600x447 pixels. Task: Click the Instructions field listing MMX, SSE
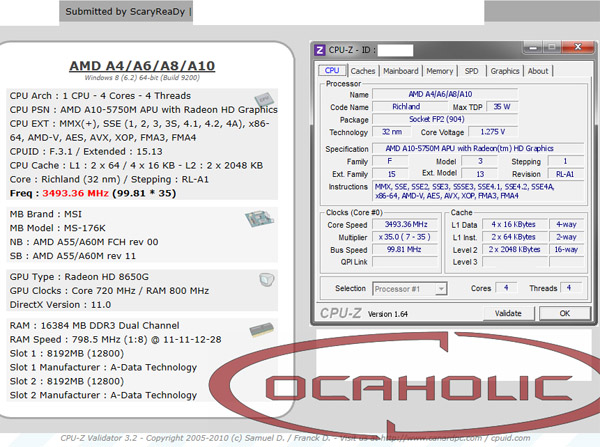pos(478,191)
